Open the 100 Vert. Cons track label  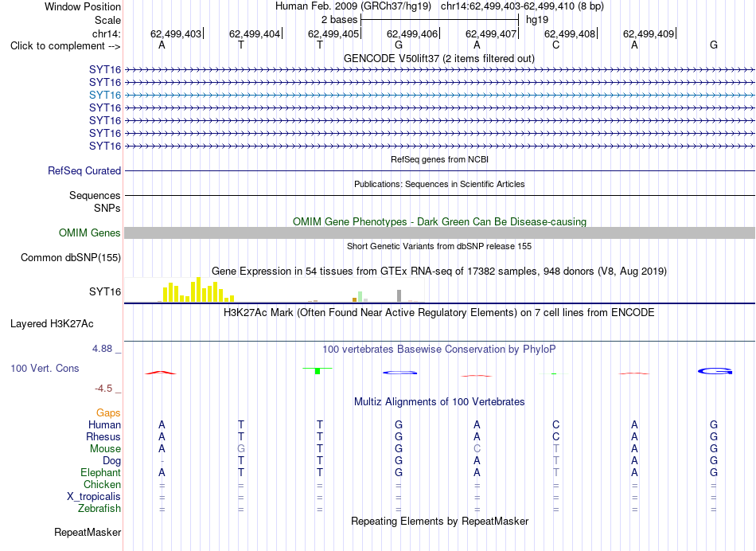(x=45, y=368)
